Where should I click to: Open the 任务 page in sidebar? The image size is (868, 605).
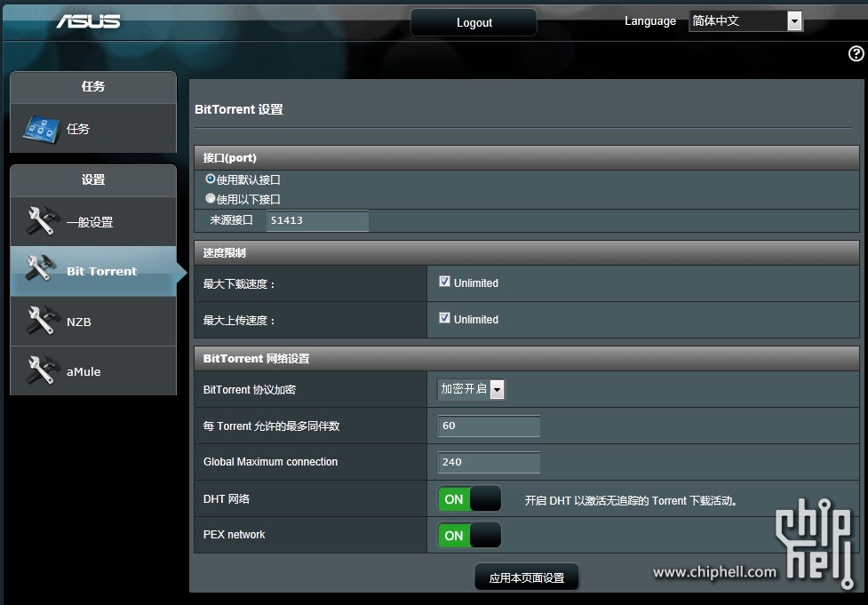pos(93,129)
